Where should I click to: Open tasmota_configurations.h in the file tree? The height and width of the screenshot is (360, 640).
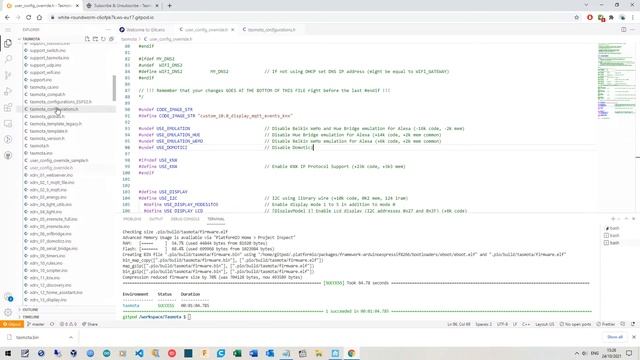54,109
